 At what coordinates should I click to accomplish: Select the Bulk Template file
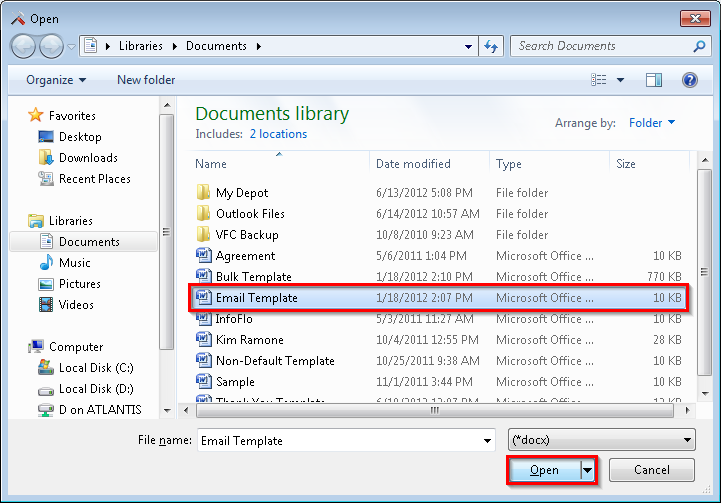point(254,277)
